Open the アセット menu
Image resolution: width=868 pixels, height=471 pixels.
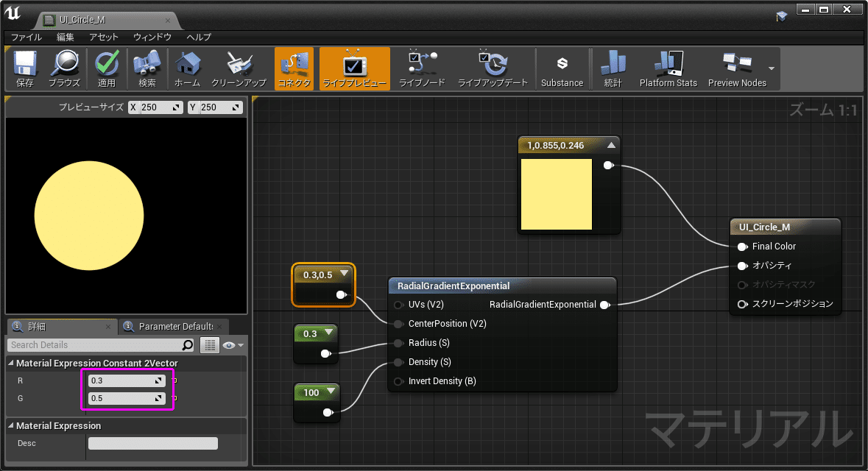[104, 37]
